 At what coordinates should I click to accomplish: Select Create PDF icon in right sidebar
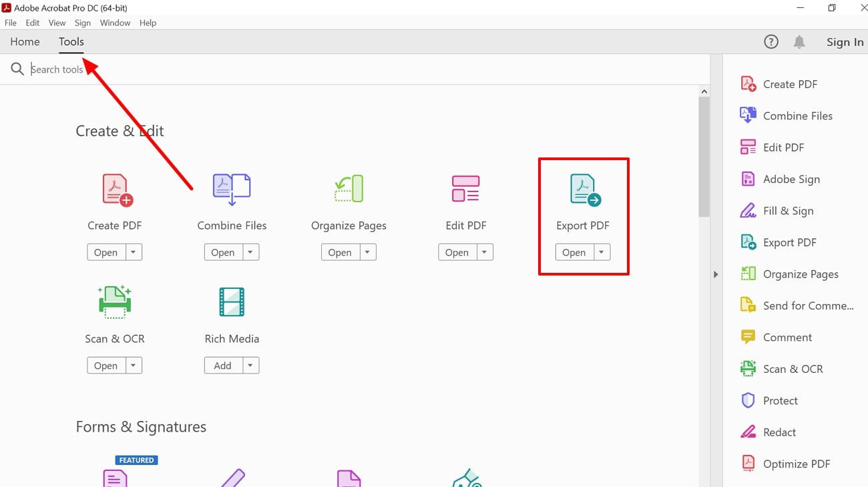click(748, 84)
